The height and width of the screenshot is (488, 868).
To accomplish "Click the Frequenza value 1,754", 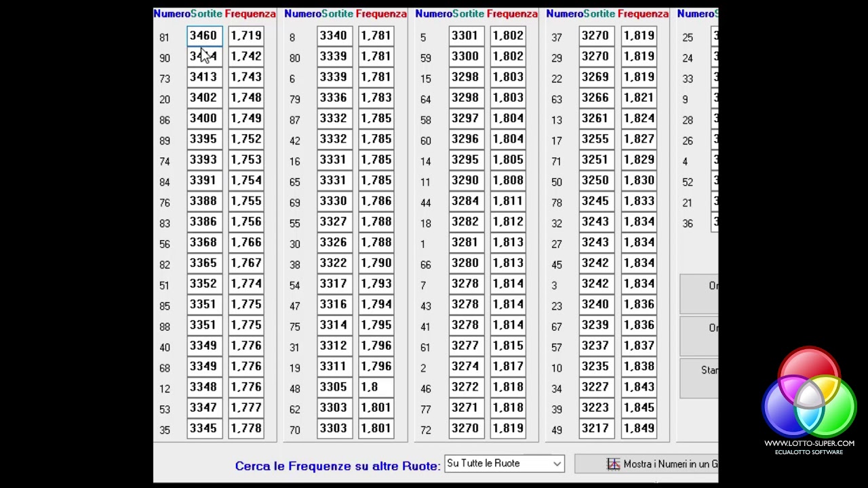I will tap(246, 181).
